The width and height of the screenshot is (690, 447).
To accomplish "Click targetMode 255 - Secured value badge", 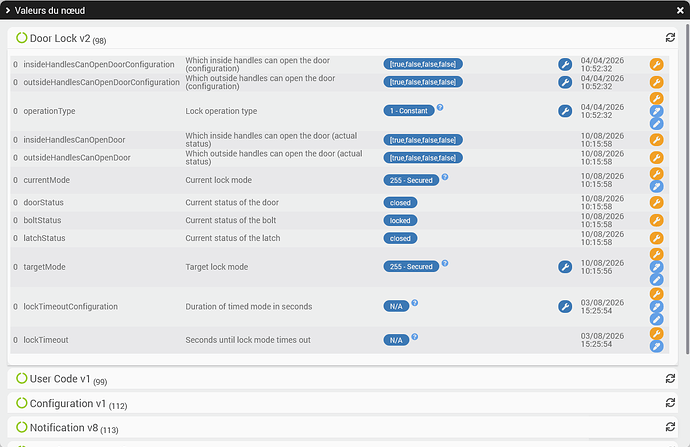I will (411, 267).
